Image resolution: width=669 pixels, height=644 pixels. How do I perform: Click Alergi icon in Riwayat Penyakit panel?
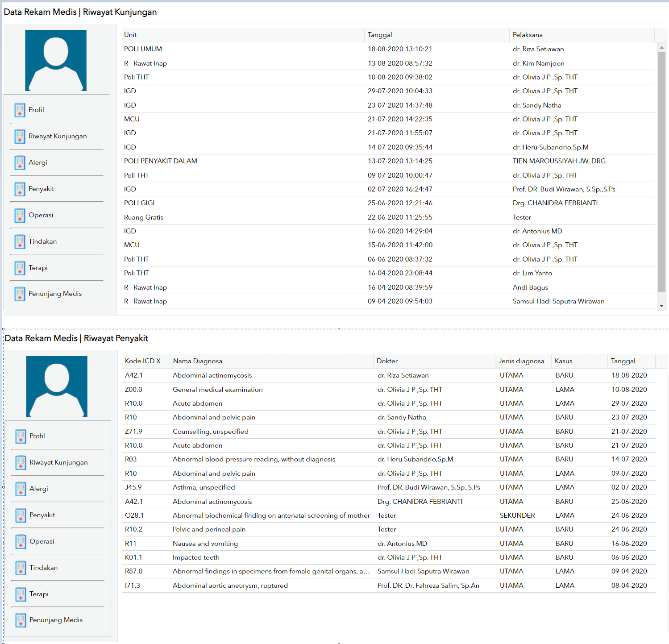click(x=21, y=489)
